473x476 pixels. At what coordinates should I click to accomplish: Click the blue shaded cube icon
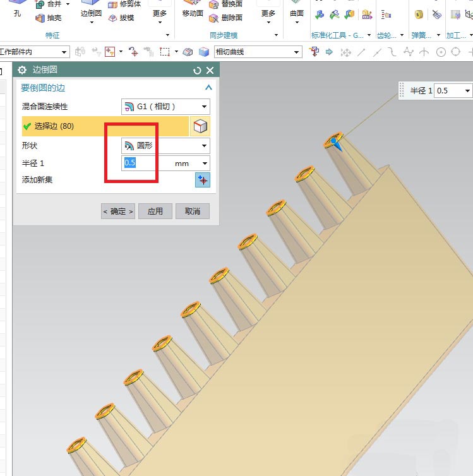click(204, 52)
